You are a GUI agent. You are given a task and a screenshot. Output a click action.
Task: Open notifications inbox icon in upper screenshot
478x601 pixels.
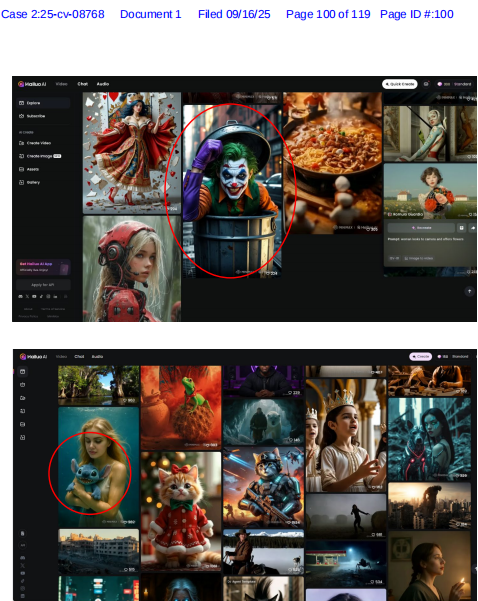426,84
